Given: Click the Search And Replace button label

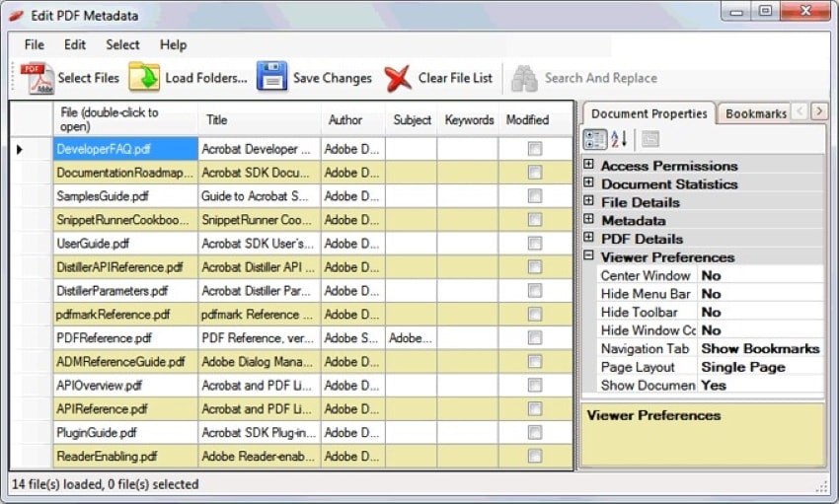Looking at the screenshot, I should pyautogui.click(x=601, y=78).
